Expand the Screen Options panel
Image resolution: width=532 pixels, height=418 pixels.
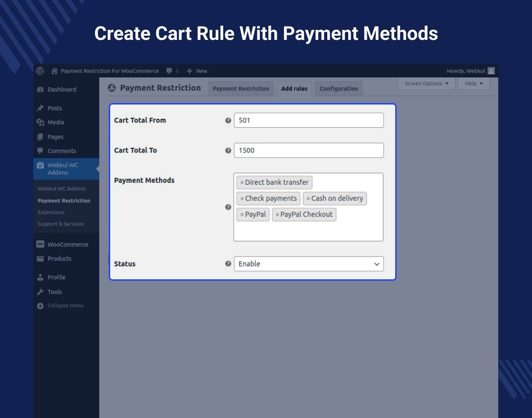(426, 83)
